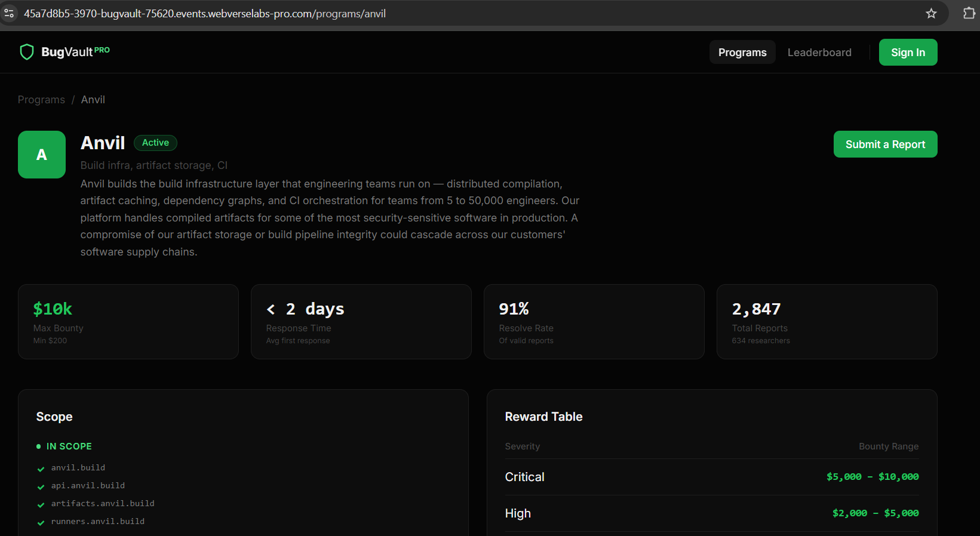Select the runners.anvil.build scope entry
Screen dimensions: 980x536
pyautogui.click(x=98, y=522)
